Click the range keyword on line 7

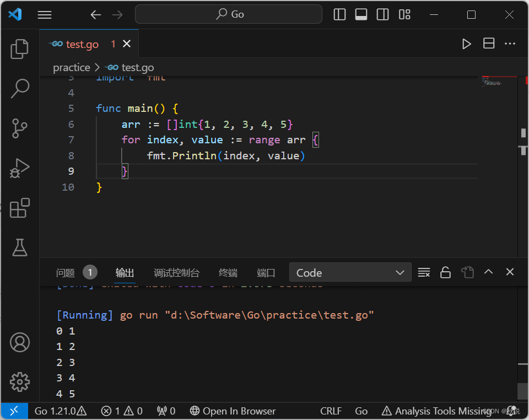tap(264, 139)
